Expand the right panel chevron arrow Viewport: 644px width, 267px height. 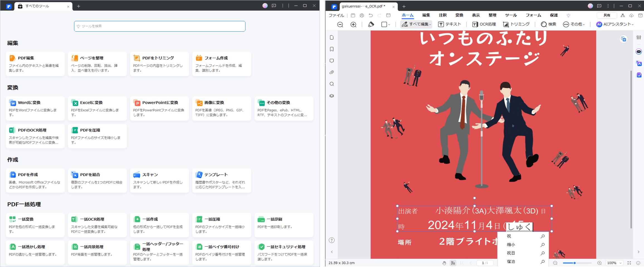(x=639, y=252)
